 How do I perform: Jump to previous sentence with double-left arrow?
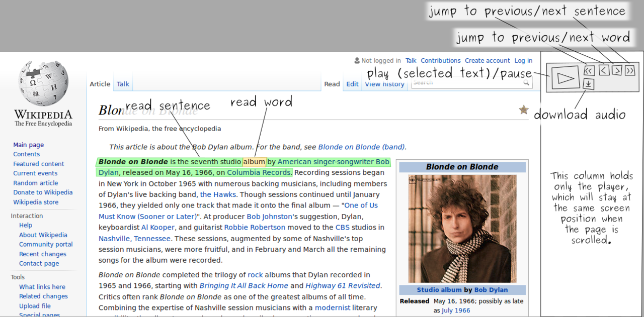[589, 70]
